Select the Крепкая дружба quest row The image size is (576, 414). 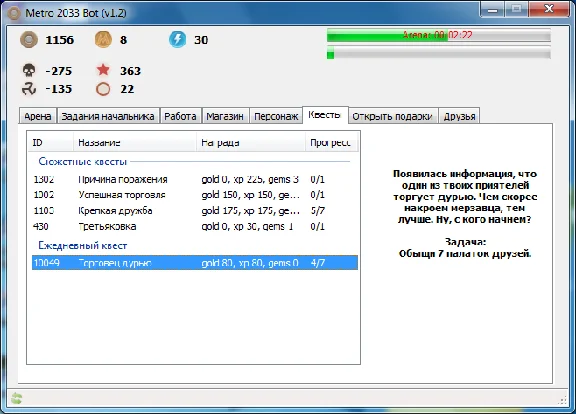click(x=195, y=210)
